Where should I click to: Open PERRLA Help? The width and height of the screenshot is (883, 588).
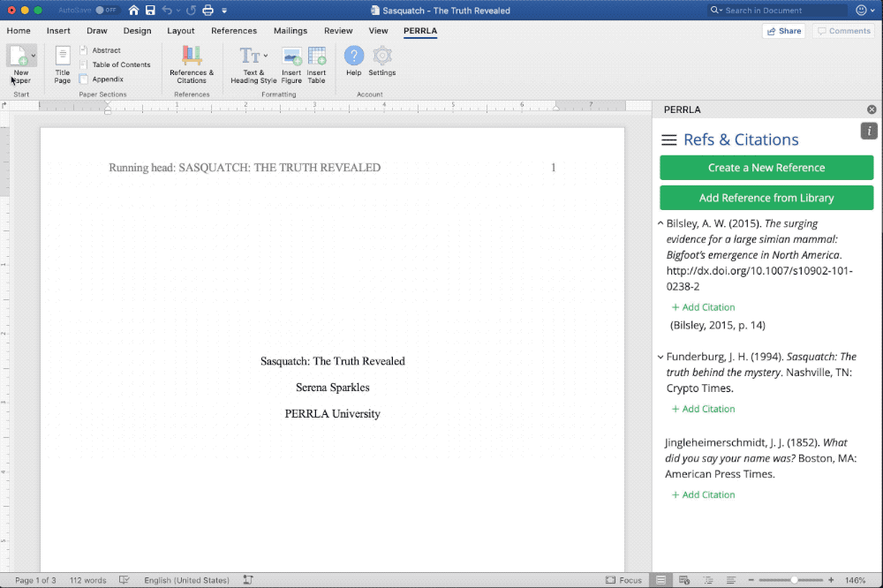pyautogui.click(x=353, y=60)
